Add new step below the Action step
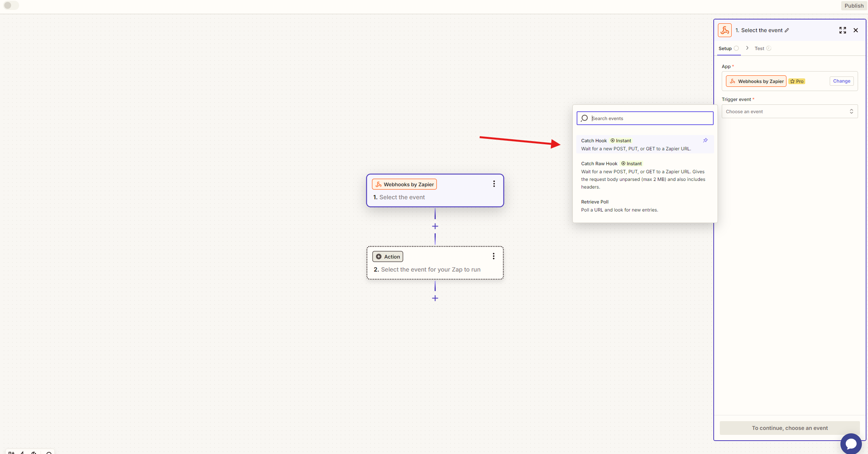Viewport: 868px width, 454px height. click(435, 298)
